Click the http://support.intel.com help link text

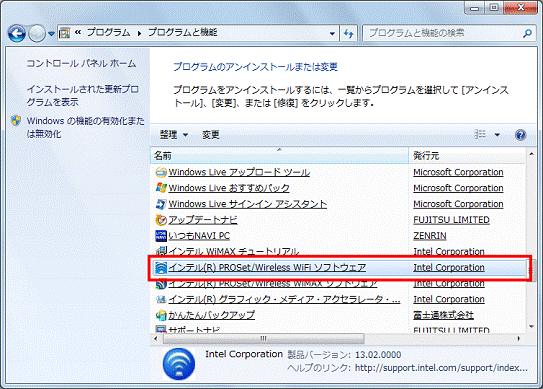(x=441, y=368)
